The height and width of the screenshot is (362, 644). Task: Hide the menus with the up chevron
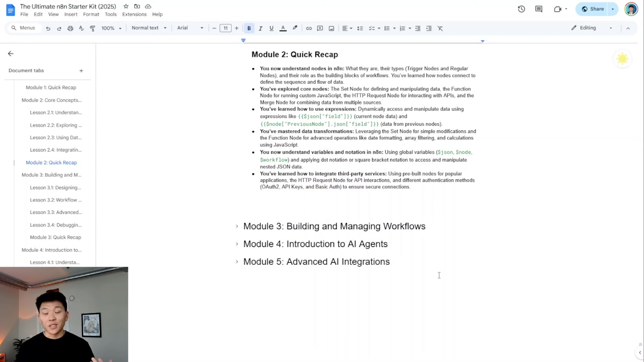[x=628, y=28]
